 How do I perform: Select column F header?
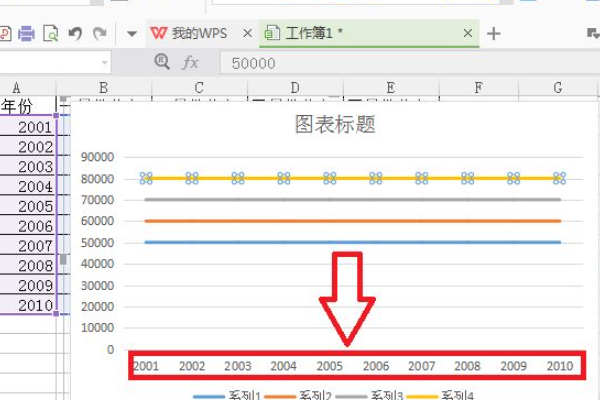click(x=478, y=88)
